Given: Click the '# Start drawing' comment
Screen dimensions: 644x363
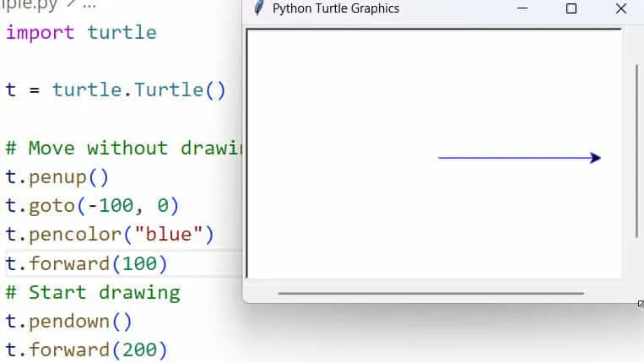Looking at the screenshot, I should 93,293.
